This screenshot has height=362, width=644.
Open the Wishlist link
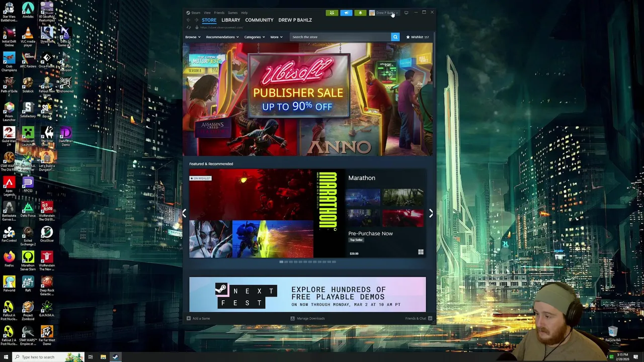418,37
